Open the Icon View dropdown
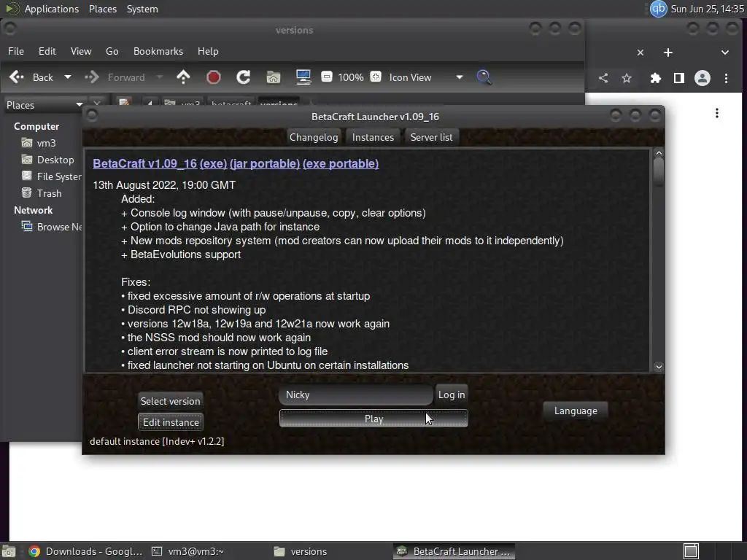Screen dimensions: 747x560 click(x=426, y=77)
